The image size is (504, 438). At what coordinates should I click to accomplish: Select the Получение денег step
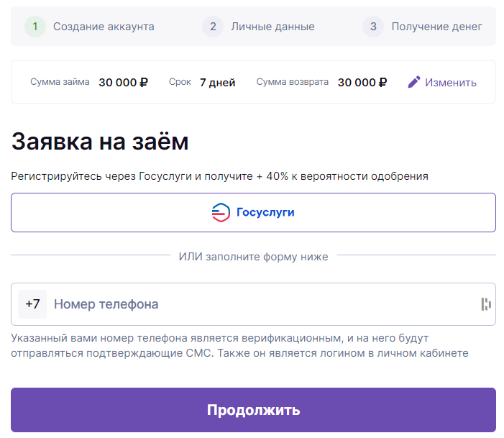pos(437,27)
